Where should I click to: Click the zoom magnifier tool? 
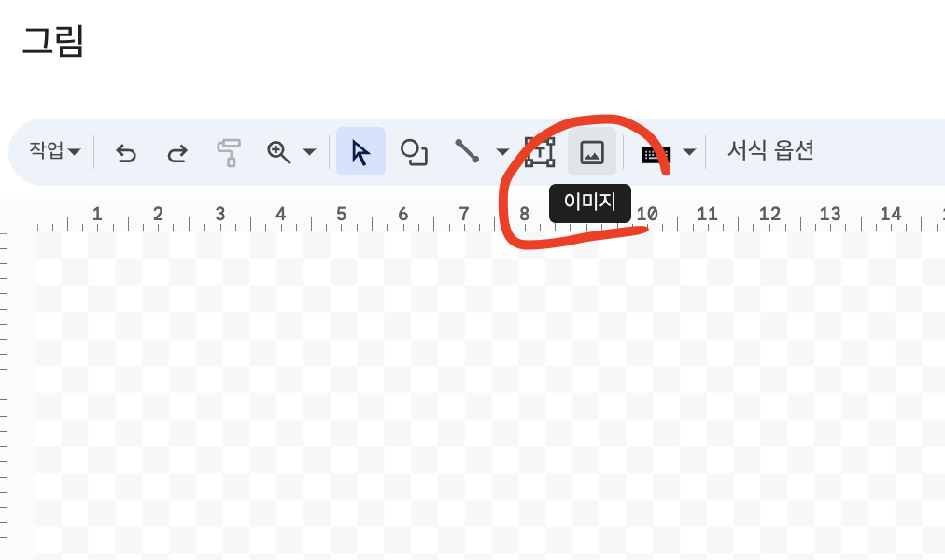[x=279, y=152]
